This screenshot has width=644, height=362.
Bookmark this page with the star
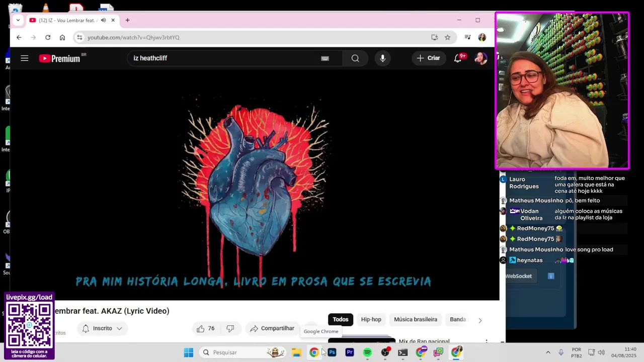447,37
